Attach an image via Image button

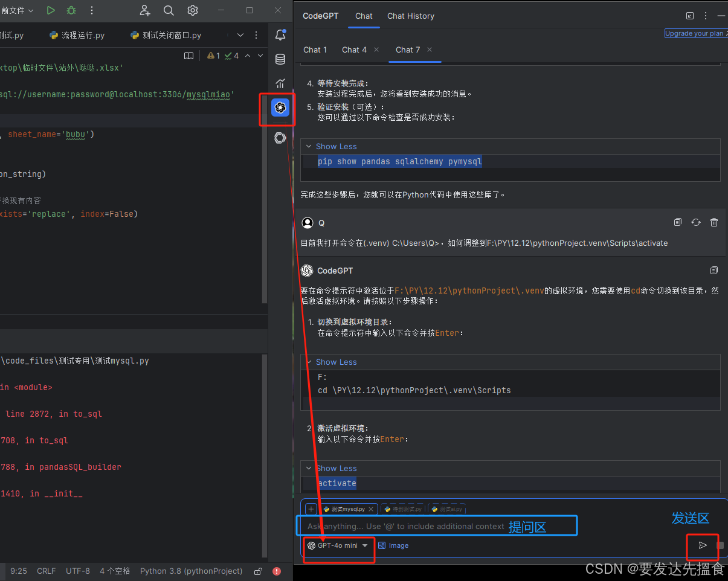(x=393, y=545)
